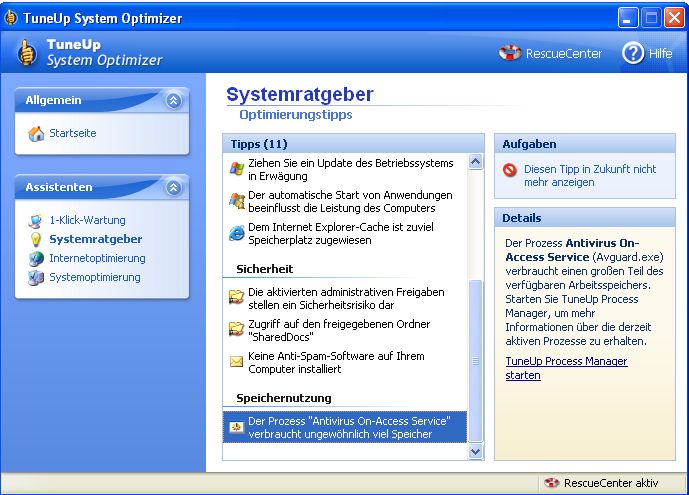The image size is (689, 495).
Task: Click the Speichernutzung category heading
Action: pyautogui.click(x=283, y=398)
